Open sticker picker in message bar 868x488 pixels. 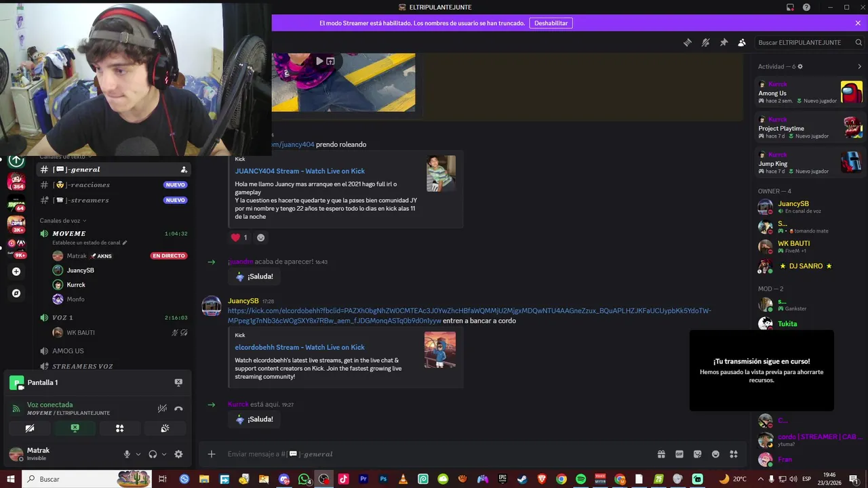pos(697,454)
